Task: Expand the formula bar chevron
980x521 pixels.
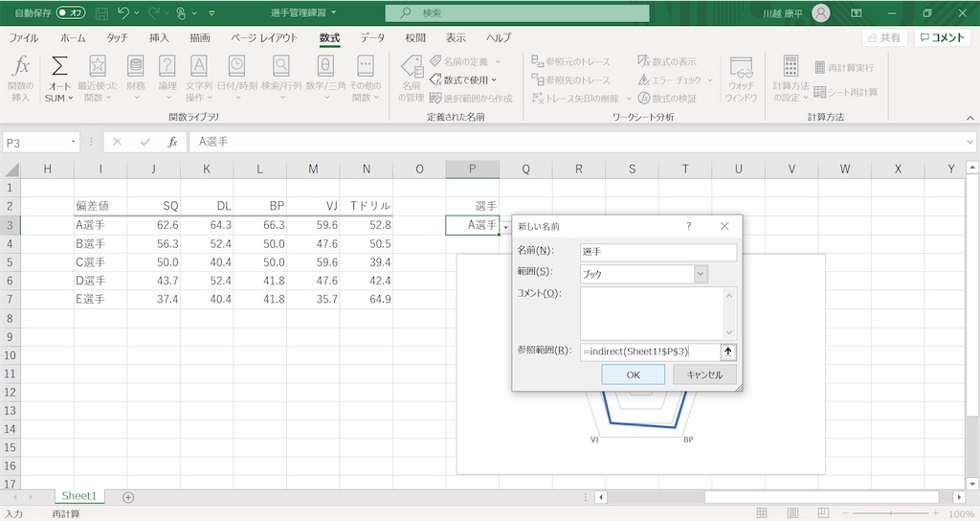Action: 970,142
